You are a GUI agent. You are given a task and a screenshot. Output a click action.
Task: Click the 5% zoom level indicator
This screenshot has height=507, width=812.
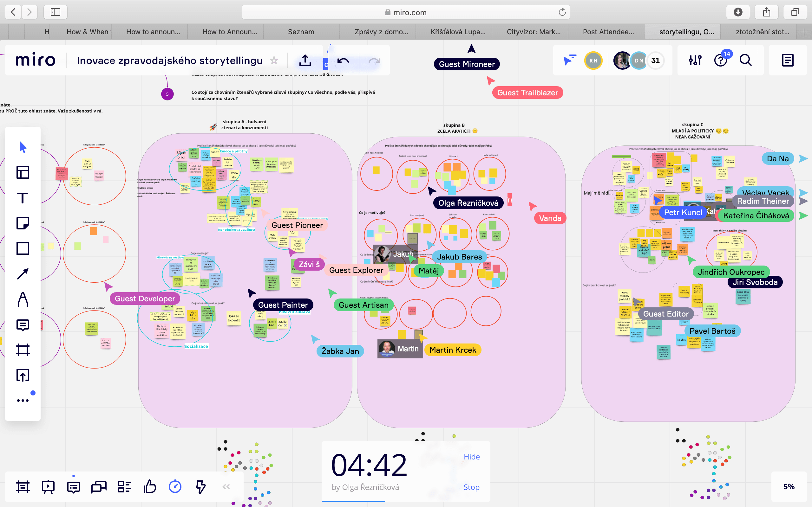[x=789, y=486]
